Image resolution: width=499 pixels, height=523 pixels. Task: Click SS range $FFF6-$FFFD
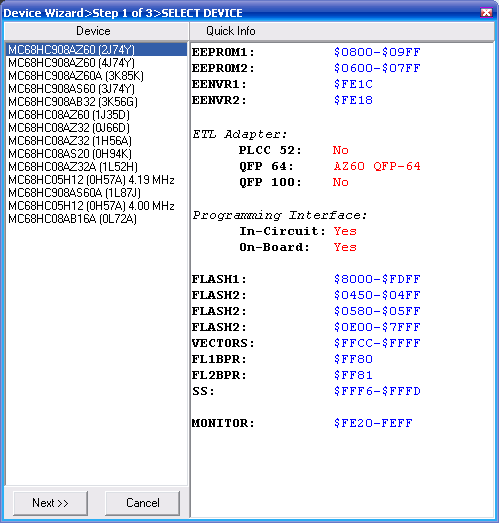point(377,391)
